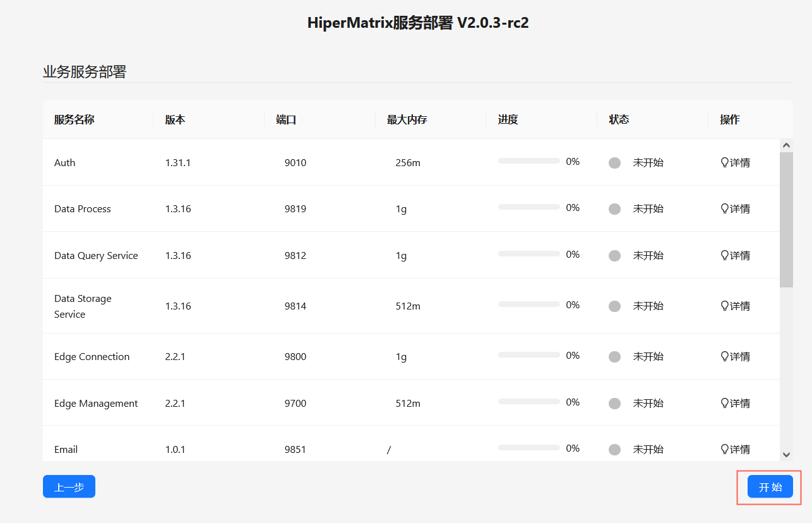The height and width of the screenshot is (523, 812).
Task: Select the Data Query Service name
Action: (96, 255)
